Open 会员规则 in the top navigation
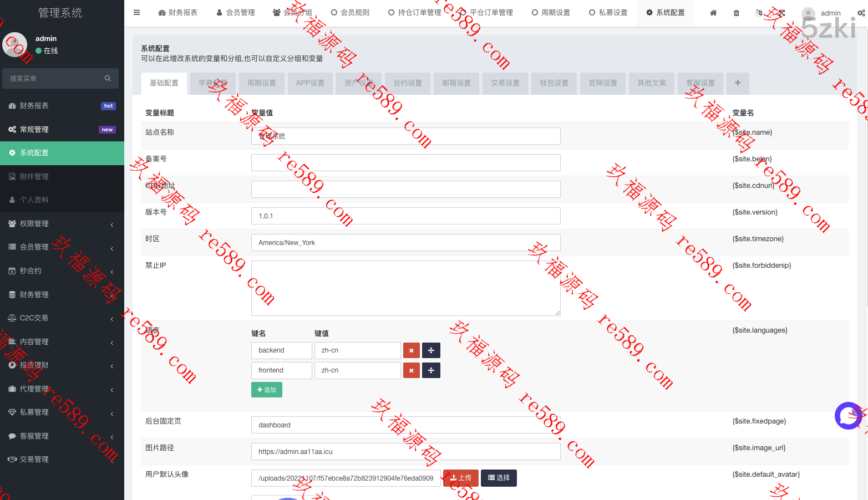 tap(350, 13)
